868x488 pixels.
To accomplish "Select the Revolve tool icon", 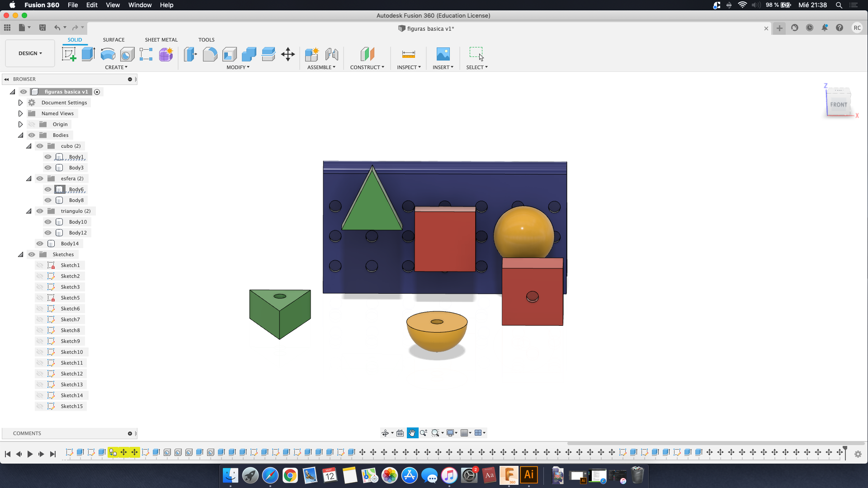I will pos(108,54).
